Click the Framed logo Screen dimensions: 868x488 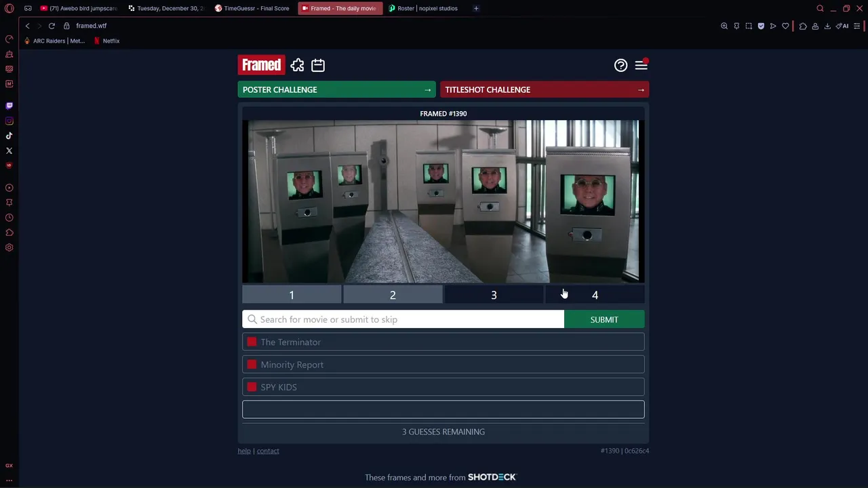coord(261,65)
